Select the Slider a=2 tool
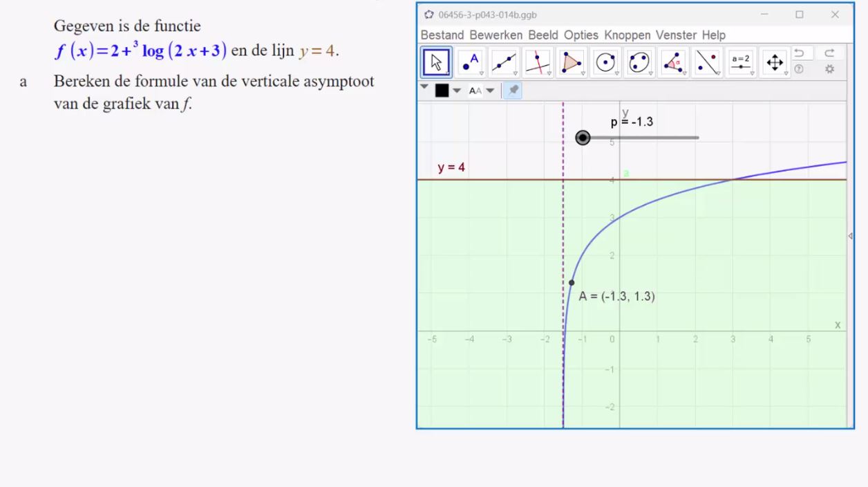Image resolution: width=868 pixels, height=487 pixels. 742,62
